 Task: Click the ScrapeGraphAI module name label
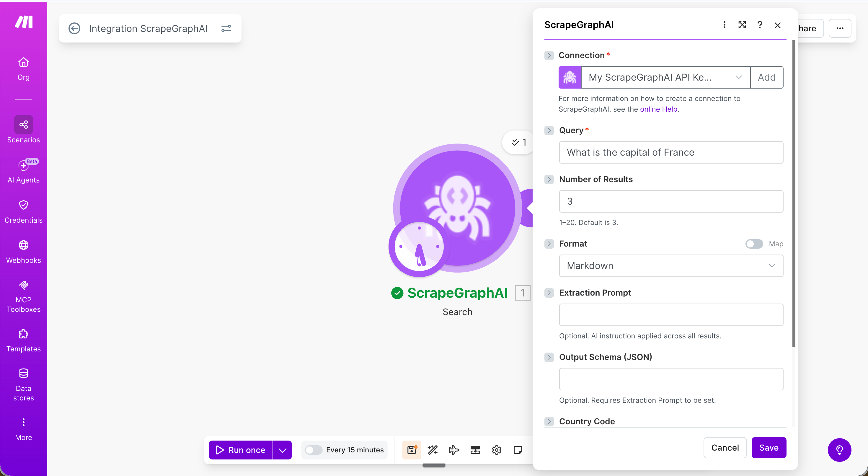[457, 293]
